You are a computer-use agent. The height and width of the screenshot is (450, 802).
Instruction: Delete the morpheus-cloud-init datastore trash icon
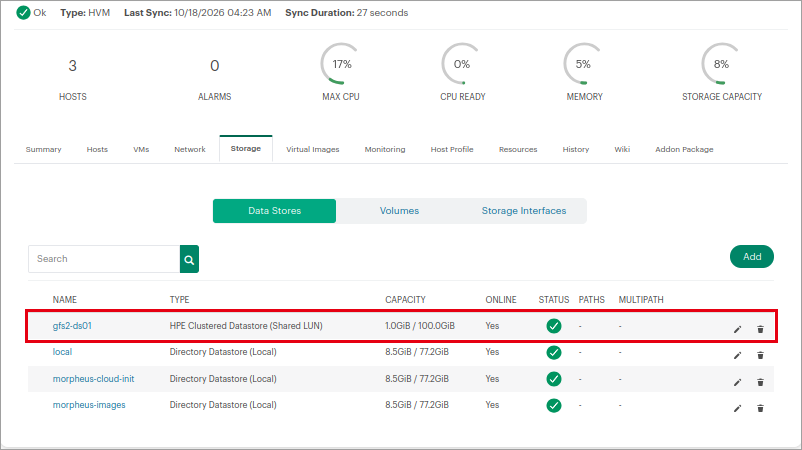[760, 382]
